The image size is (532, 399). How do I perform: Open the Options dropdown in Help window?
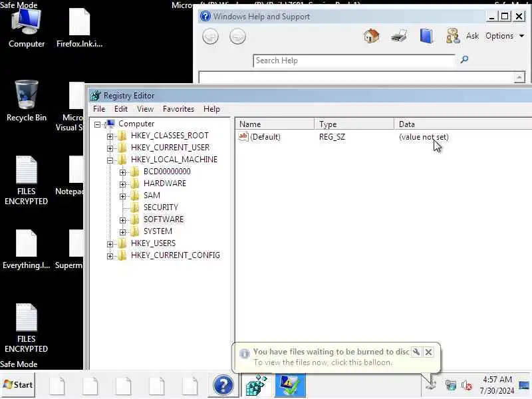pyautogui.click(x=505, y=36)
